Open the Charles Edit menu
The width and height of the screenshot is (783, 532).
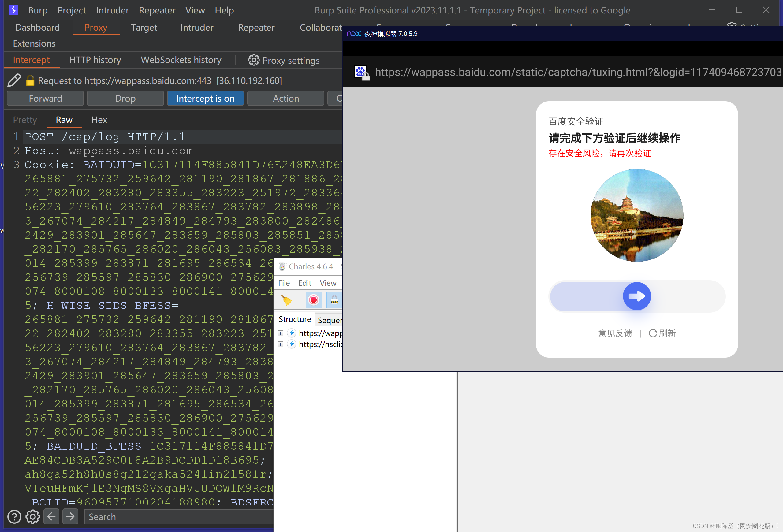point(304,283)
